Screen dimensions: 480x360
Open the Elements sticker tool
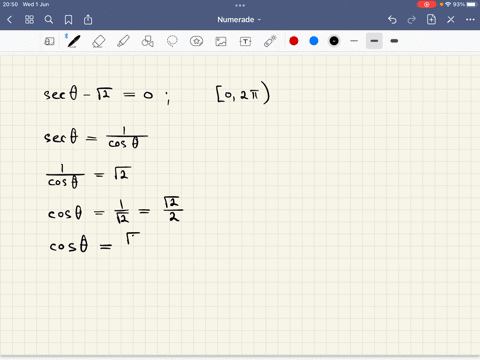tap(196, 41)
